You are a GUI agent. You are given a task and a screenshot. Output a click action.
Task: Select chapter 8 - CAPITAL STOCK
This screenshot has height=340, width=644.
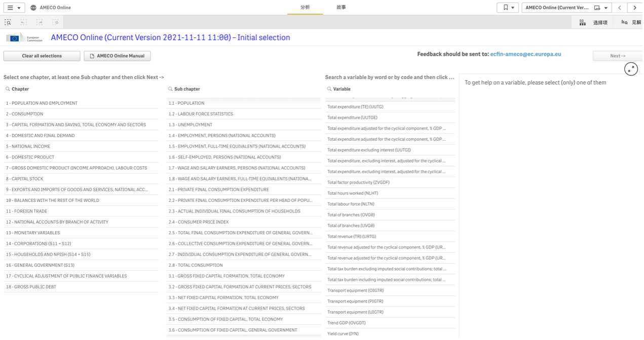[x=81, y=179]
